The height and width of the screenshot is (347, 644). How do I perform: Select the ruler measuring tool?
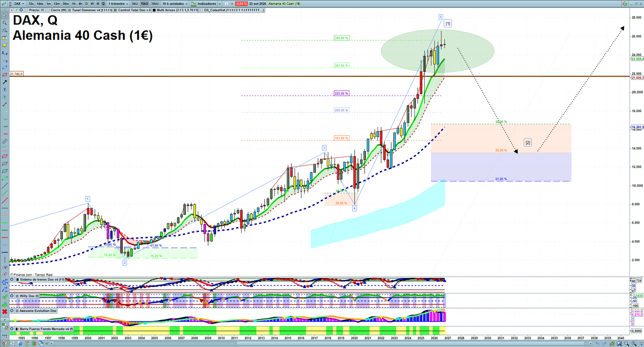(x=4, y=141)
